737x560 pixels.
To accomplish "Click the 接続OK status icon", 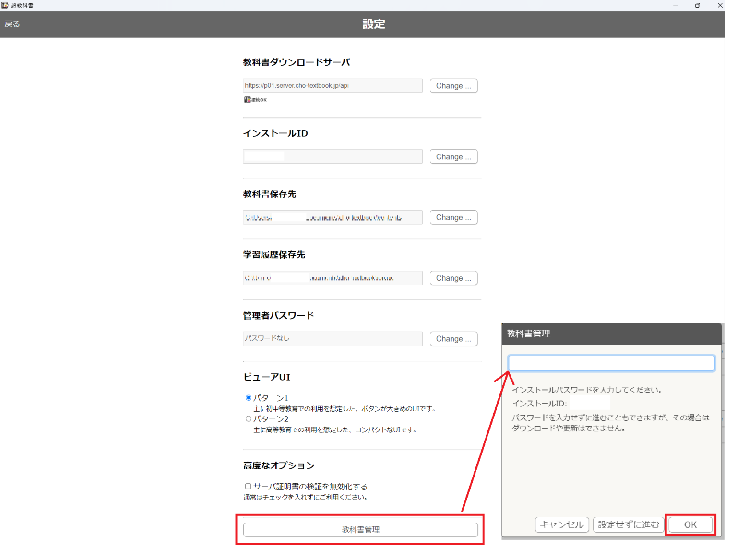I will click(x=248, y=100).
